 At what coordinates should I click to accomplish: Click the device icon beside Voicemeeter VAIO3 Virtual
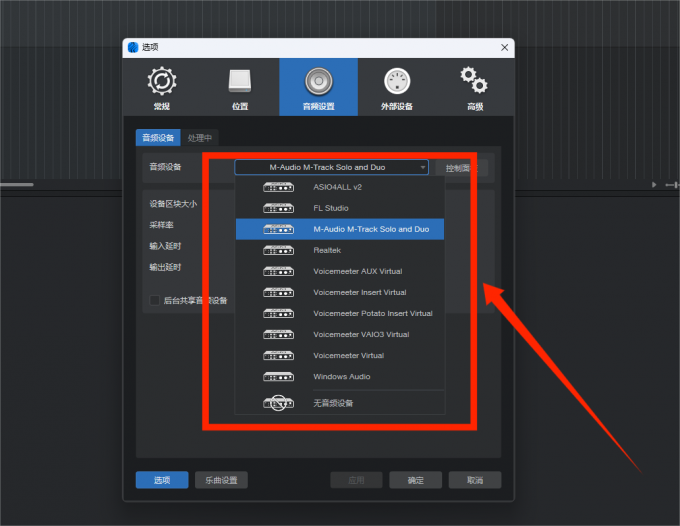tap(278, 334)
